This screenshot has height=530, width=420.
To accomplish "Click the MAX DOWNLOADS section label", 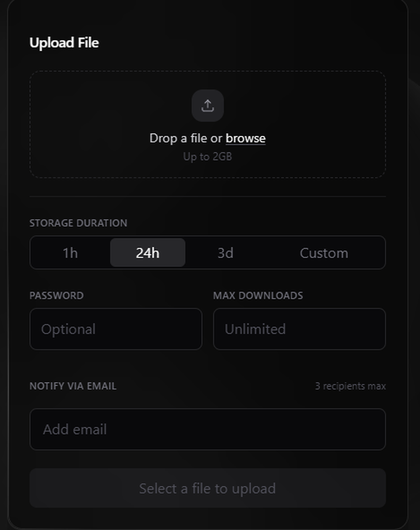I will click(x=258, y=295).
